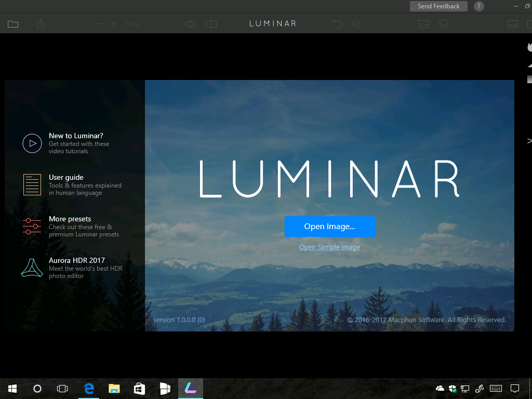The width and height of the screenshot is (532, 399).
Task: Click the undo arrow icon
Action: [337, 24]
